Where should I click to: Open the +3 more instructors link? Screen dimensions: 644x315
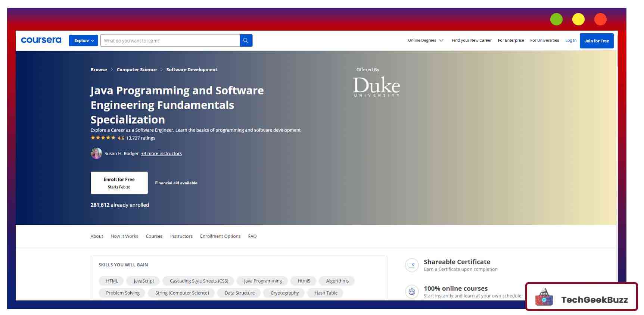tap(161, 153)
